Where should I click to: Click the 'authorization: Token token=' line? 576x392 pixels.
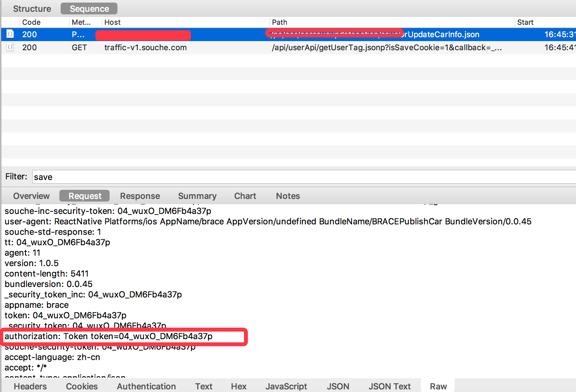pyautogui.click(x=109, y=336)
